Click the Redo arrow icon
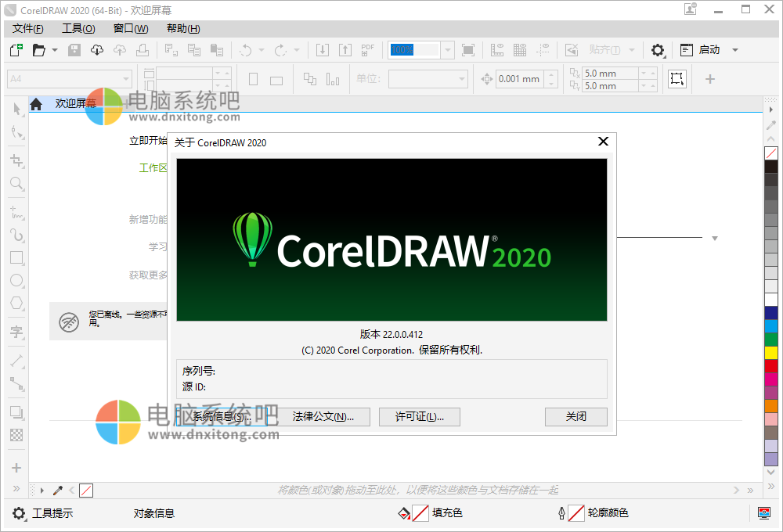 (x=281, y=50)
